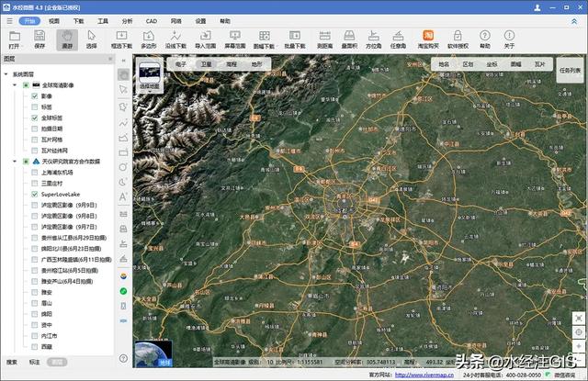
Task: Click the 保存 save icon
Action: coord(40,38)
